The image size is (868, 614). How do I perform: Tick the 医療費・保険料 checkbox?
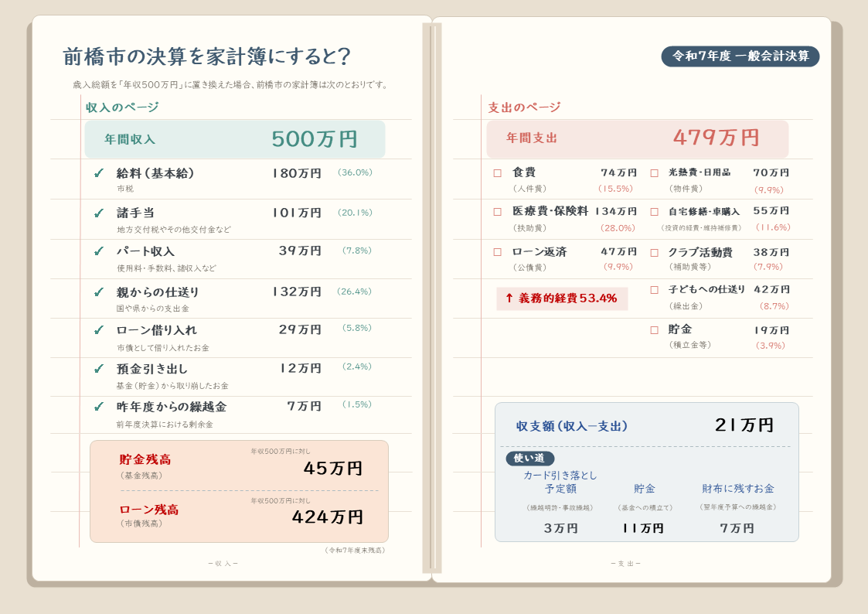(497, 211)
